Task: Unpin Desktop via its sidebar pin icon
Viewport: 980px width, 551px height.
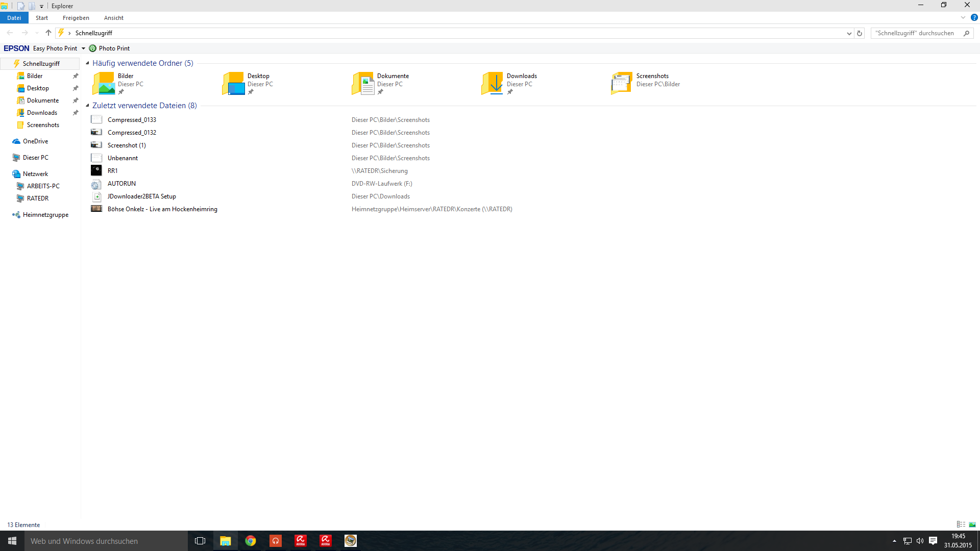Action: [76, 88]
